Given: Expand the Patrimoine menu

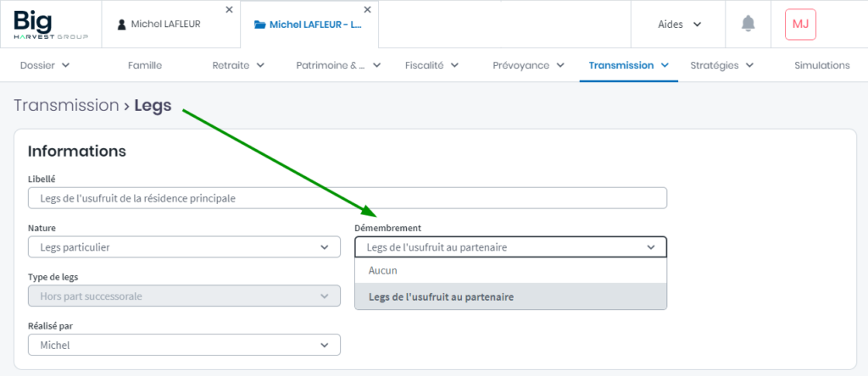Looking at the screenshot, I should 338,65.
